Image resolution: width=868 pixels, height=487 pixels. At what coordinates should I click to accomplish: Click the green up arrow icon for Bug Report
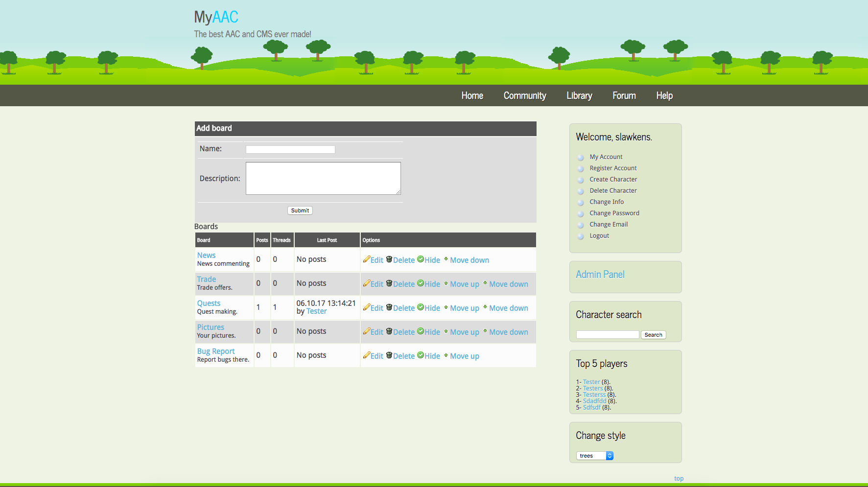click(x=446, y=356)
